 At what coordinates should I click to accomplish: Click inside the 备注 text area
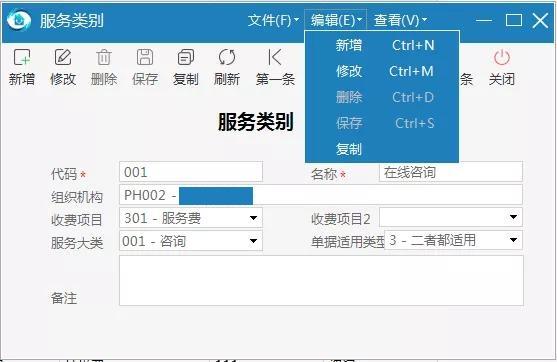(321, 281)
